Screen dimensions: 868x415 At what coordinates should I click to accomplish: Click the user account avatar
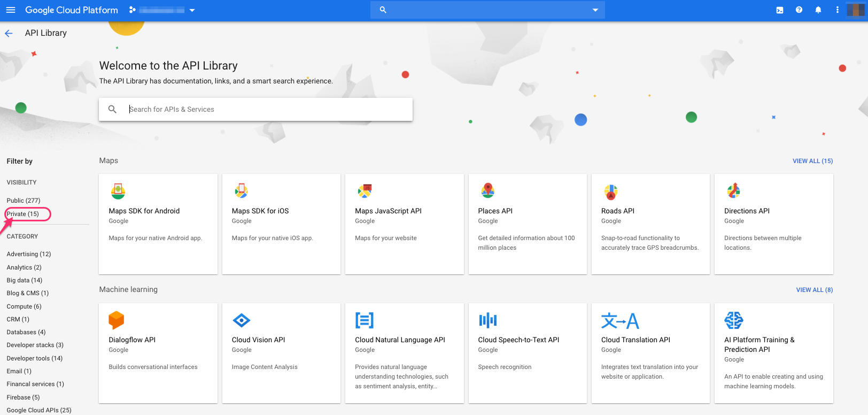pos(856,10)
